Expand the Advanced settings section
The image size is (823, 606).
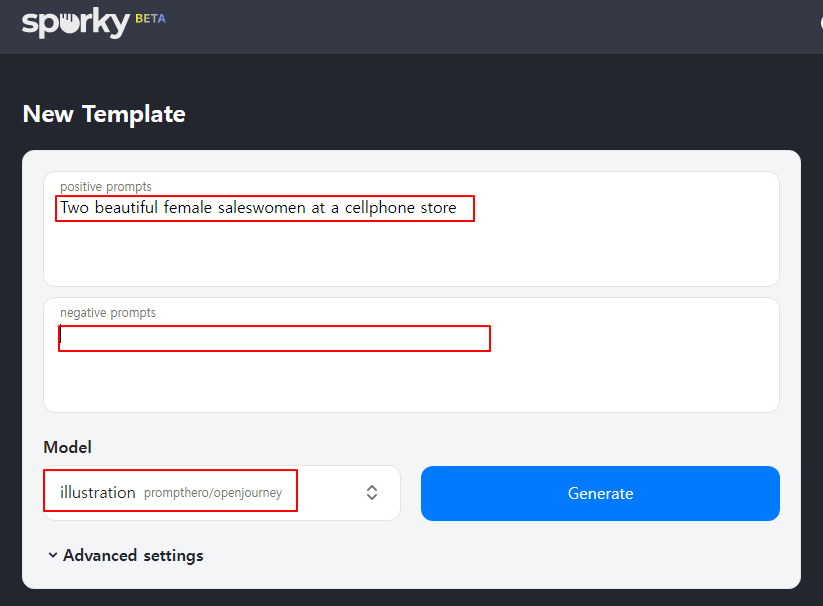pos(126,555)
